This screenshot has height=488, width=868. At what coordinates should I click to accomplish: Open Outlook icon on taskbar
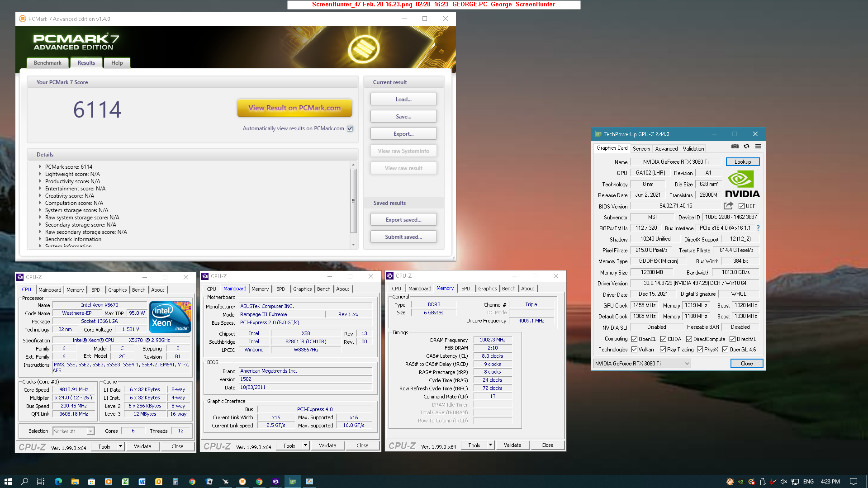click(x=159, y=482)
